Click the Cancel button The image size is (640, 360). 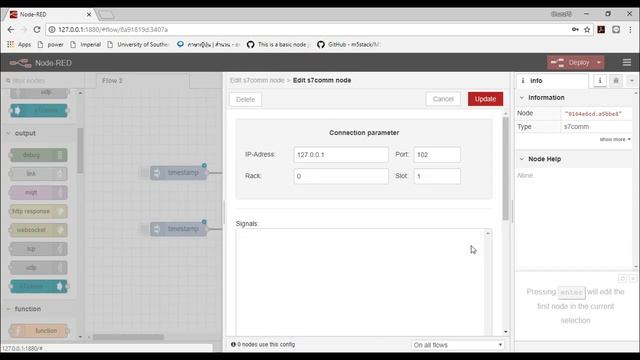(x=443, y=99)
